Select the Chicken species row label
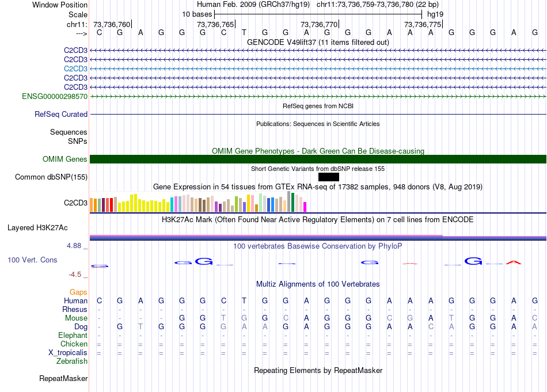This screenshot has width=547, height=392. 74,344
